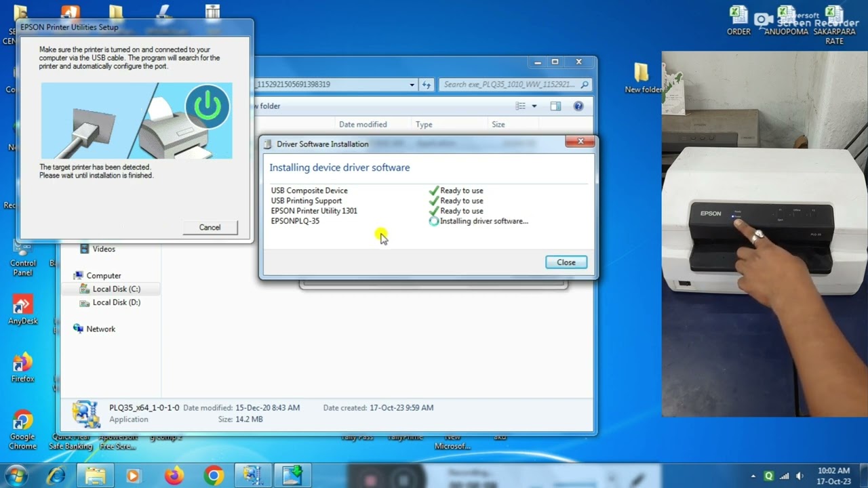Open Internet Explorer from the taskbar
The height and width of the screenshot is (488, 868).
(56, 476)
